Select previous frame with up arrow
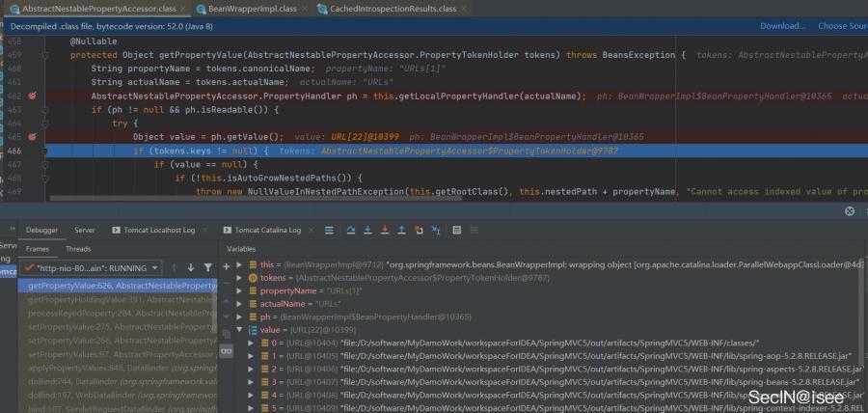The image size is (868, 413). [174, 268]
